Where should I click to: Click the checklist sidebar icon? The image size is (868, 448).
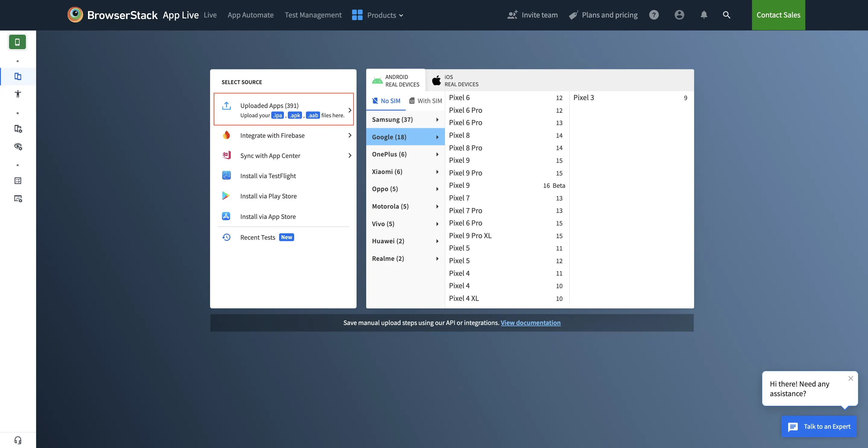18,181
